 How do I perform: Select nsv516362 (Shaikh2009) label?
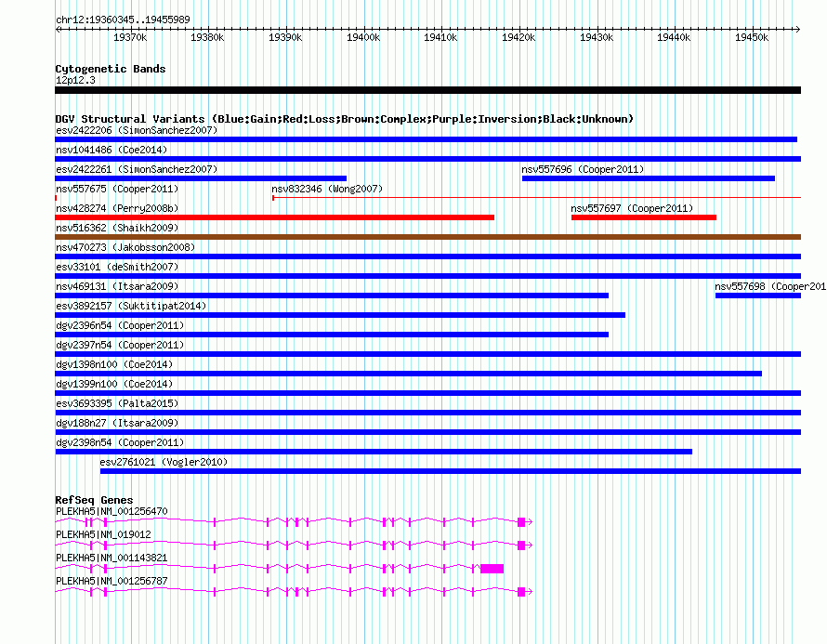pos(117,228)
